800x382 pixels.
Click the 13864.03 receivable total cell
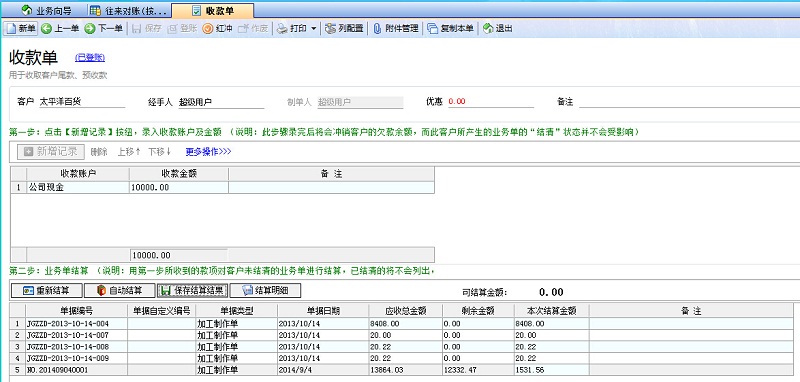pos(406,369)
